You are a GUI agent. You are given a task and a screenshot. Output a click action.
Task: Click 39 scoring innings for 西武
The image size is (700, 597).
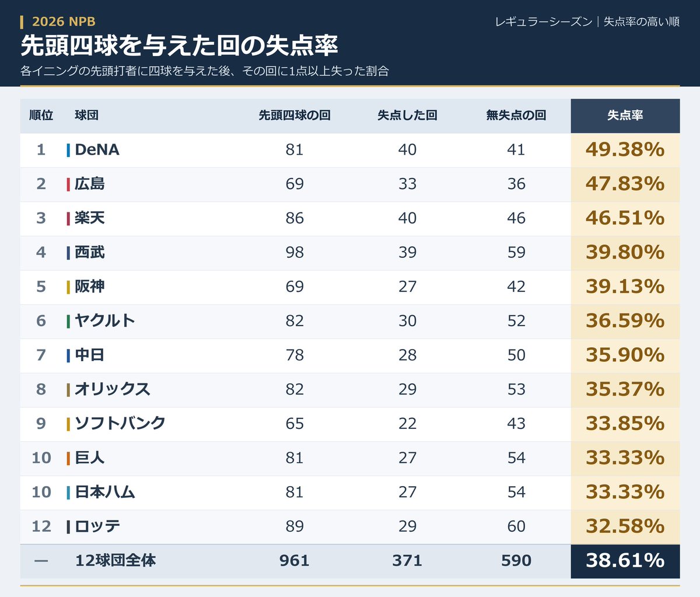(x=407, y=253)
